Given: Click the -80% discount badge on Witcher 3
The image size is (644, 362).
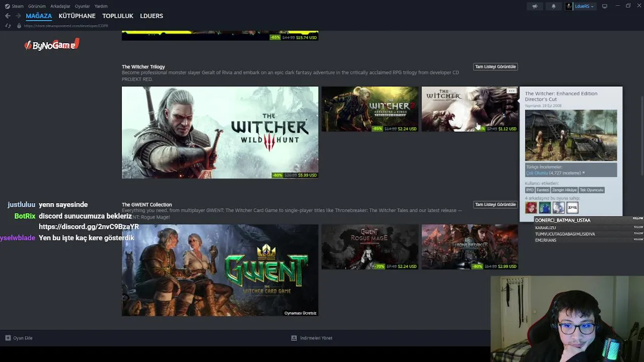Looking at the screenshot, I should (277, 175).
